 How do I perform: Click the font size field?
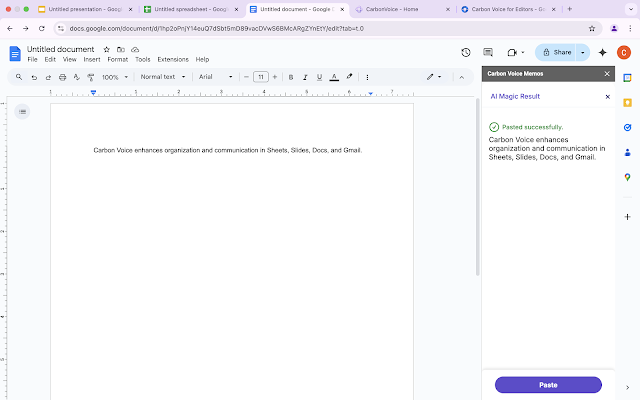[260, 77]
